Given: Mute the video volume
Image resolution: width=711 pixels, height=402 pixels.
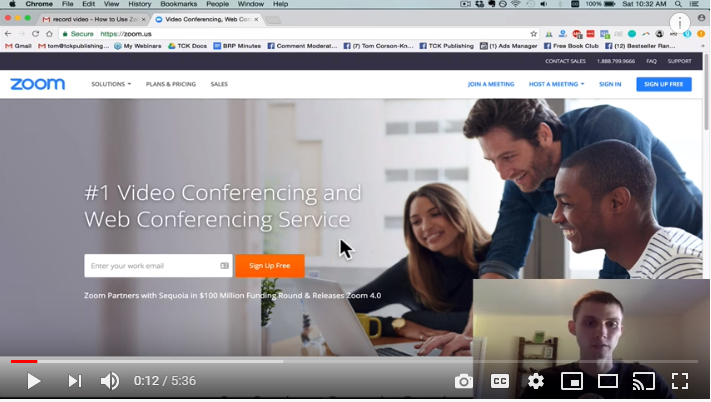Looking at the screenshot, I should coord(110,381).
